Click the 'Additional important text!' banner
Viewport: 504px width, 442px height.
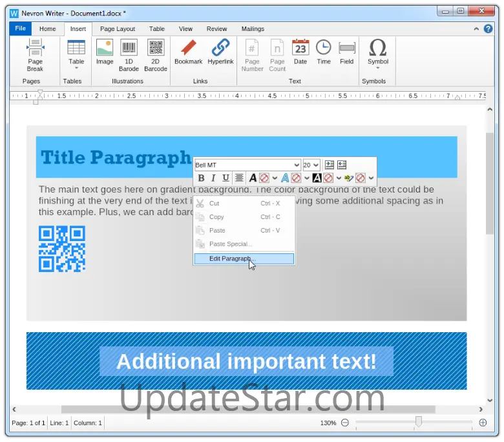246,361
